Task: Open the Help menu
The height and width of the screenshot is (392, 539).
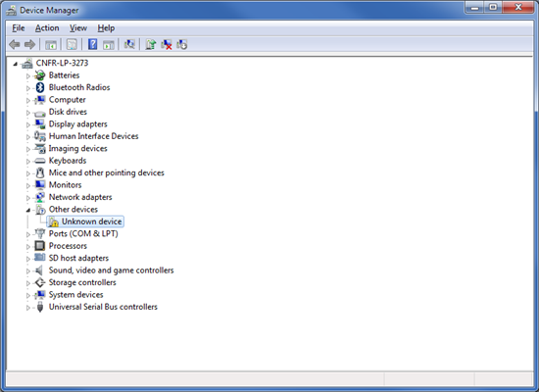Action: [106, 28]
